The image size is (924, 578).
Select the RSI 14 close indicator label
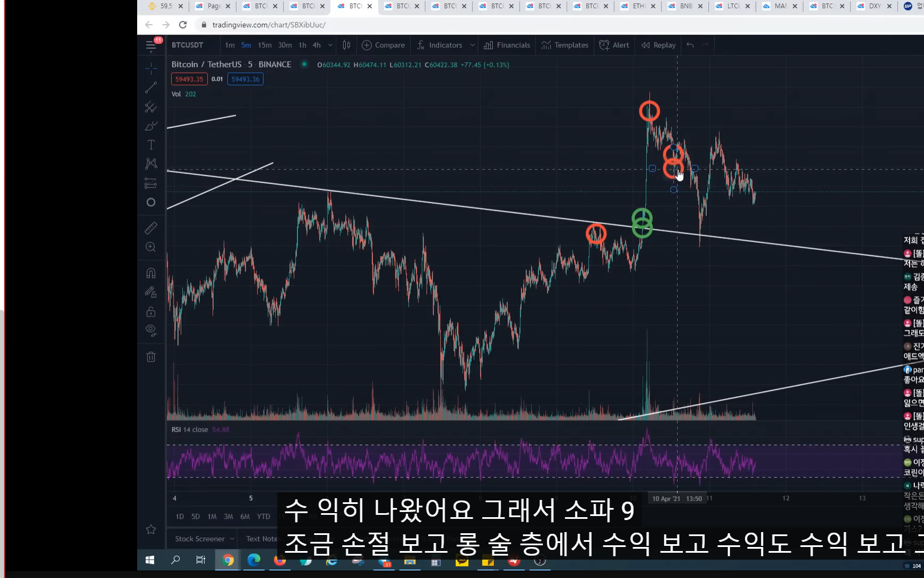point(190,429)
